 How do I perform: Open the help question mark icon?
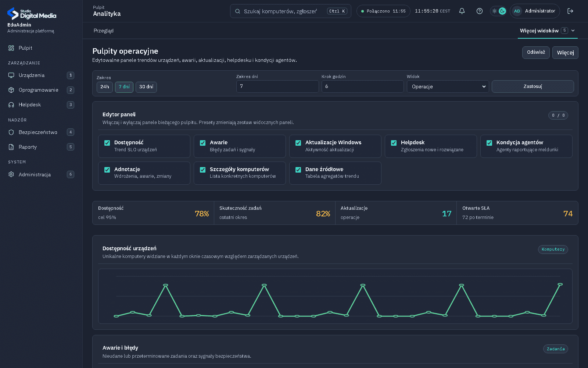(x=480, y=11)
